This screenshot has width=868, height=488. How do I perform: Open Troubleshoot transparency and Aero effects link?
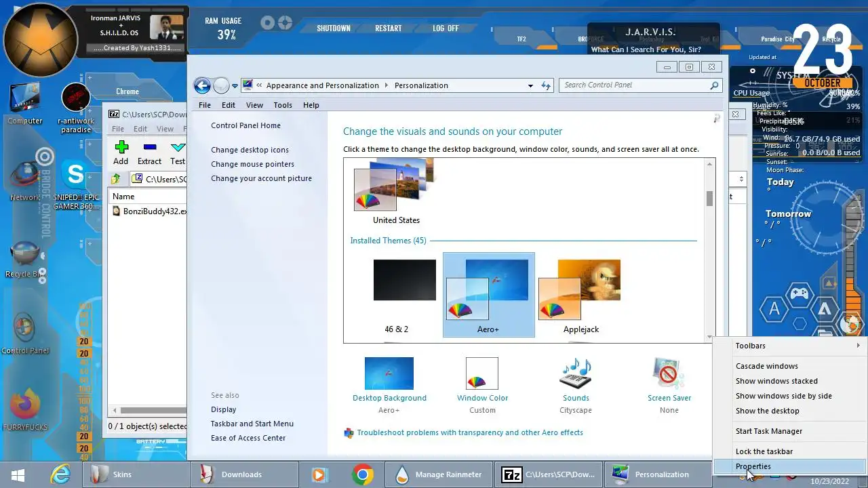470,432
